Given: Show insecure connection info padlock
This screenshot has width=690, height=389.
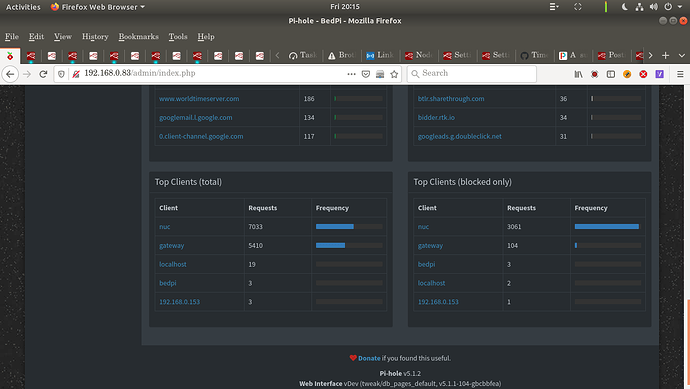Looking at the screenshot, I should coord(76,74).
